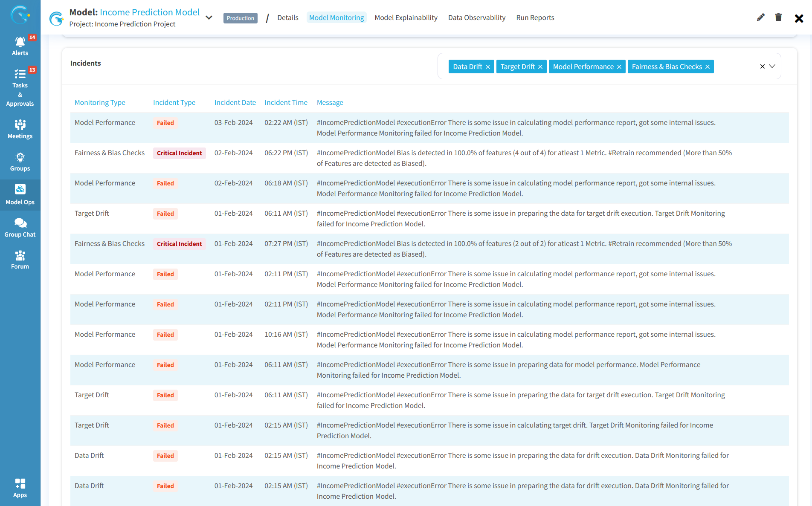Click the tasks badge showing 13
Screen dimensions: 812x506
click(32, 70)
